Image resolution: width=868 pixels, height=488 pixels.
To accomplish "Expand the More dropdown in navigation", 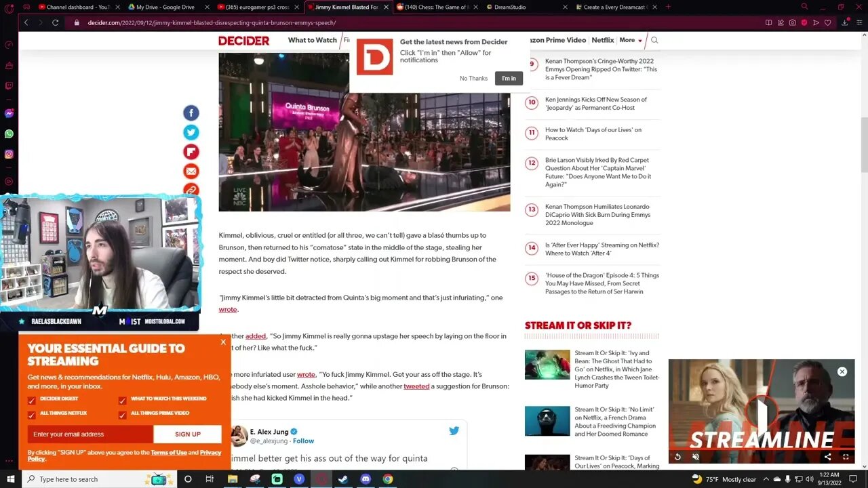I will pos(630,40).
